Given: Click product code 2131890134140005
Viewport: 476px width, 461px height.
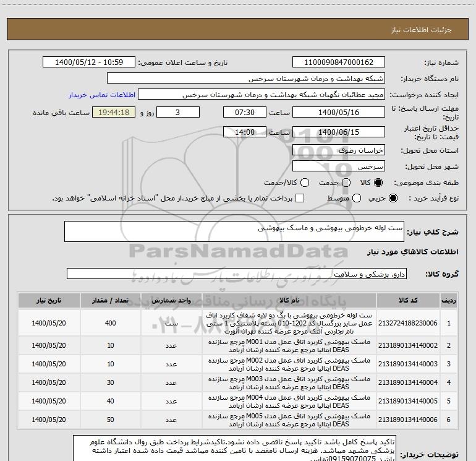Looking at the screenshot, I should [408, 401].
